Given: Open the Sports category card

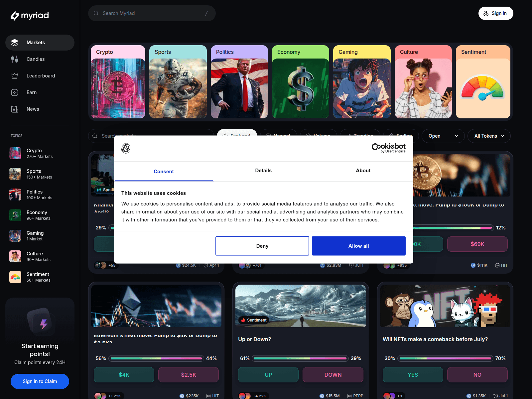Looking at the screenshot, I should pos(178,82).
